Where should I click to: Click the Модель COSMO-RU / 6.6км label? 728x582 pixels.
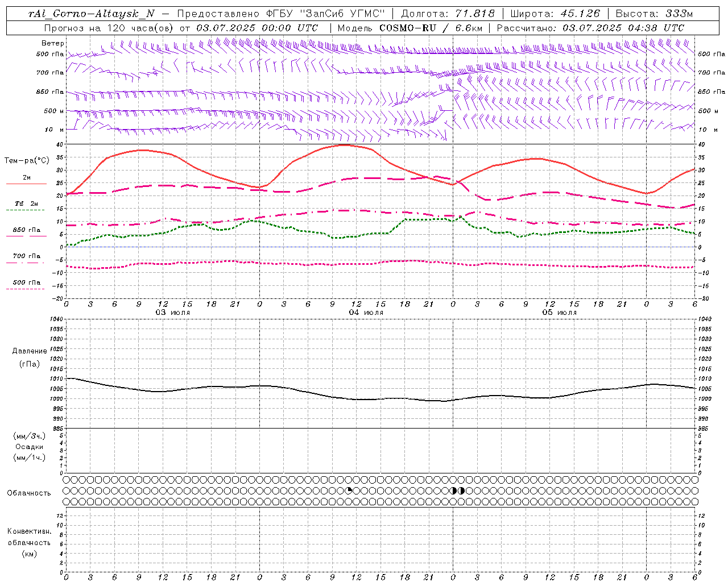409,28
